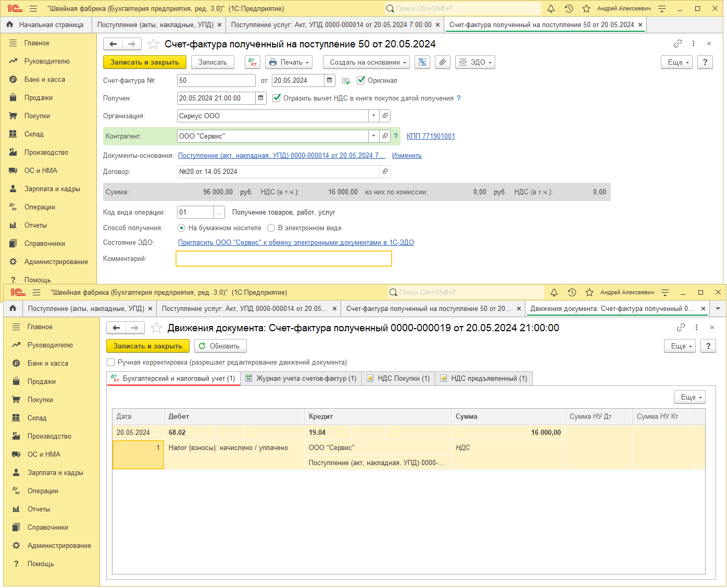This screenshot has width=727, height=588.
Task: Expand the Контрагент dropdown arrow
Action: [374, 136]
